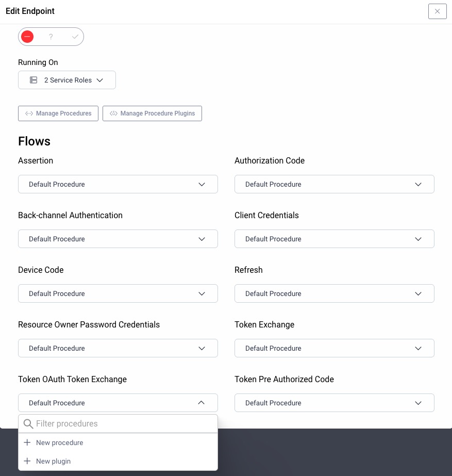Open the Refresh flow Default Procedure selector

pos(334,293)
